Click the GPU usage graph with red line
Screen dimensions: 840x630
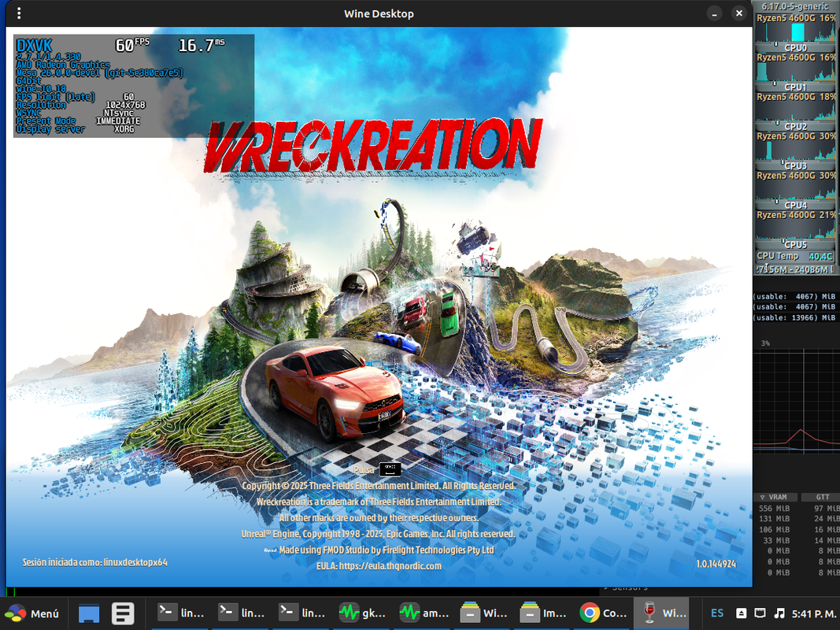point(797,402)
